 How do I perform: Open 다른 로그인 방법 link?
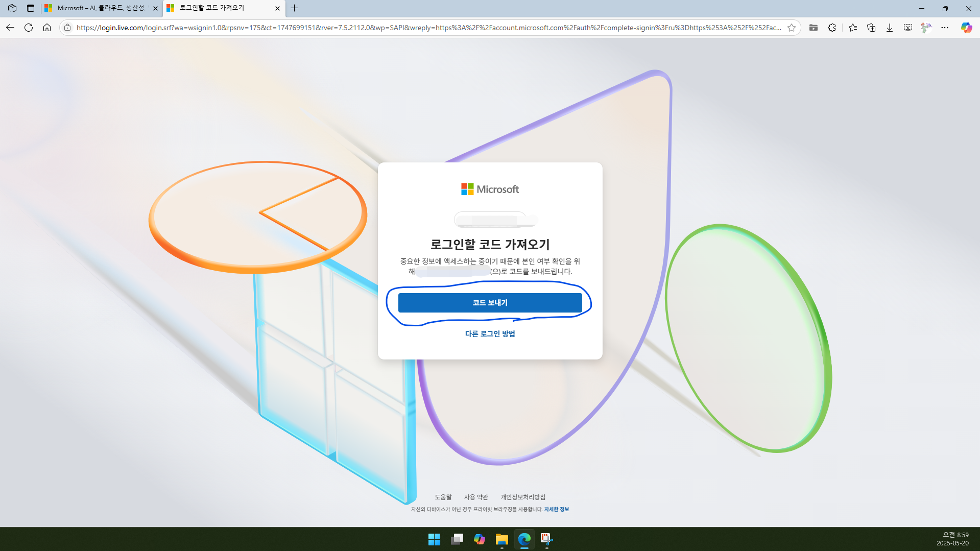click(x=490, y=334)
